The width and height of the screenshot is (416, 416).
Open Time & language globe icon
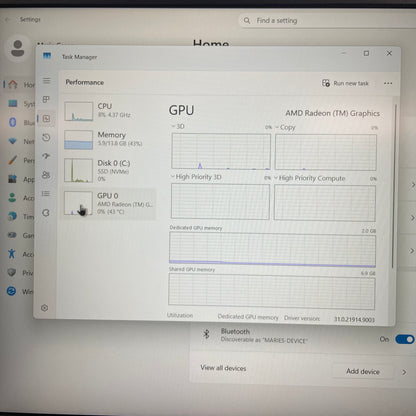tap(12, 216)
